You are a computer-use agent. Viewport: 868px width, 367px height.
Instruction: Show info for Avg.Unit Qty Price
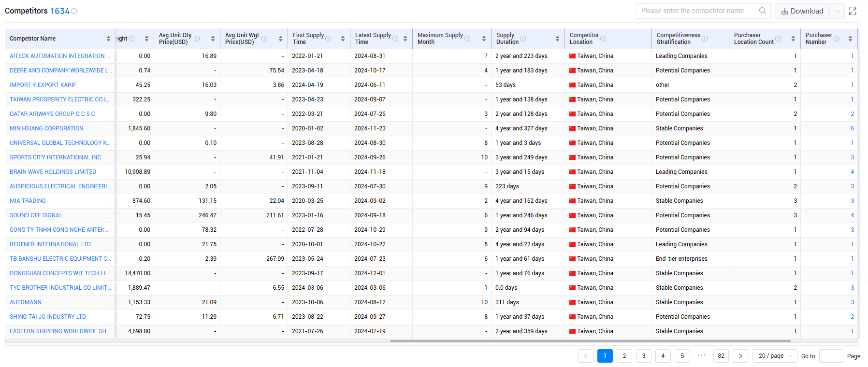pyautogui.click(x=197, y=39)
